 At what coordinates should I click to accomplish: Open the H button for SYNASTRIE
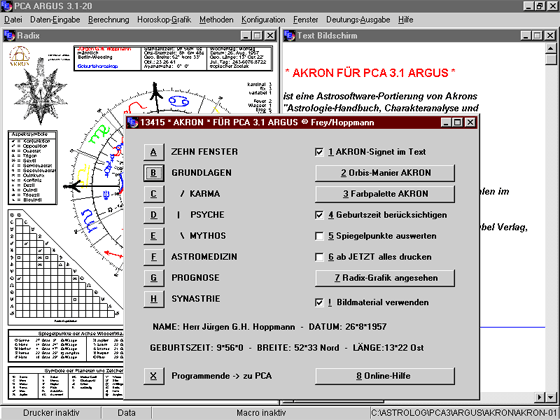coord(154,299)
